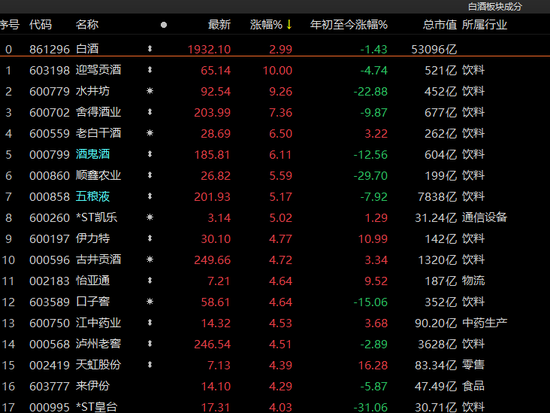Click stock code 861296
Screen dimensions: 550x413
pyautogui.click(x=49, y=49)
